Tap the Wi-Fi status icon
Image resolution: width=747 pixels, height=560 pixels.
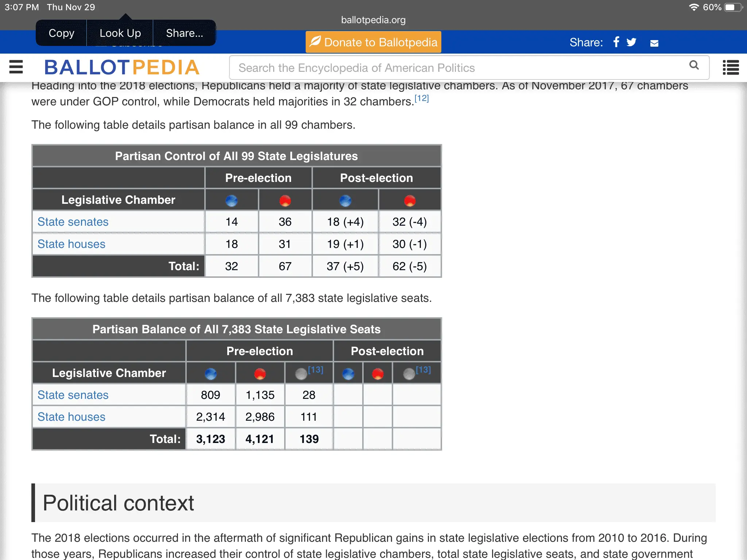[693, 7]
